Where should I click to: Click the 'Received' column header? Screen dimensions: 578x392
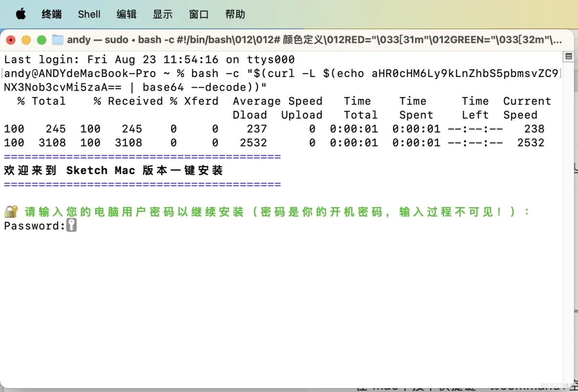click(135, 101)
